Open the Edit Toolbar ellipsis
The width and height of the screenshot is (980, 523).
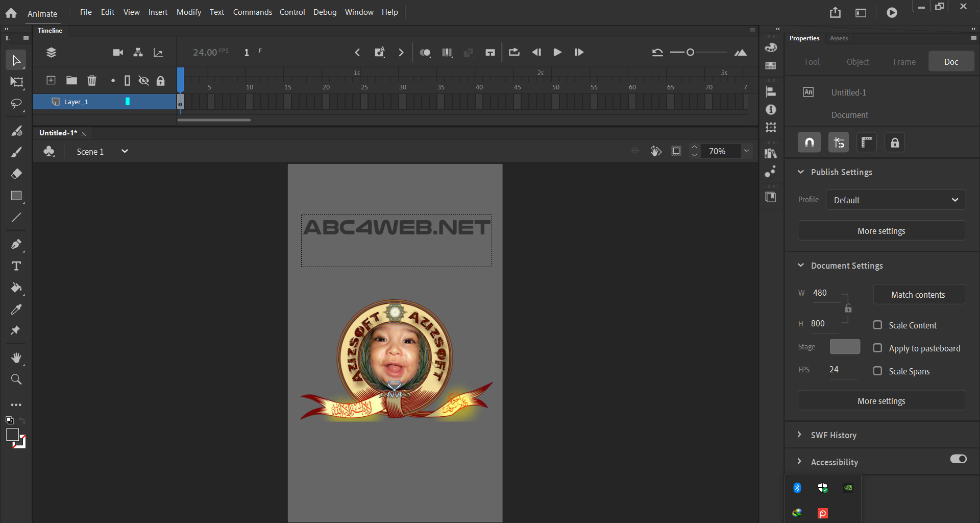[x=16, y=405]
